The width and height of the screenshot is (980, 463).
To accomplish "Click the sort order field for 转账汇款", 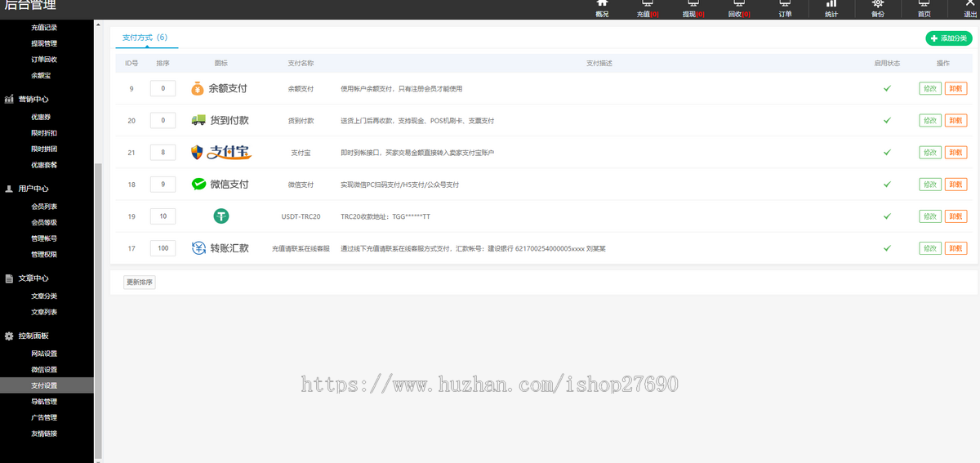I will point(163,248).
